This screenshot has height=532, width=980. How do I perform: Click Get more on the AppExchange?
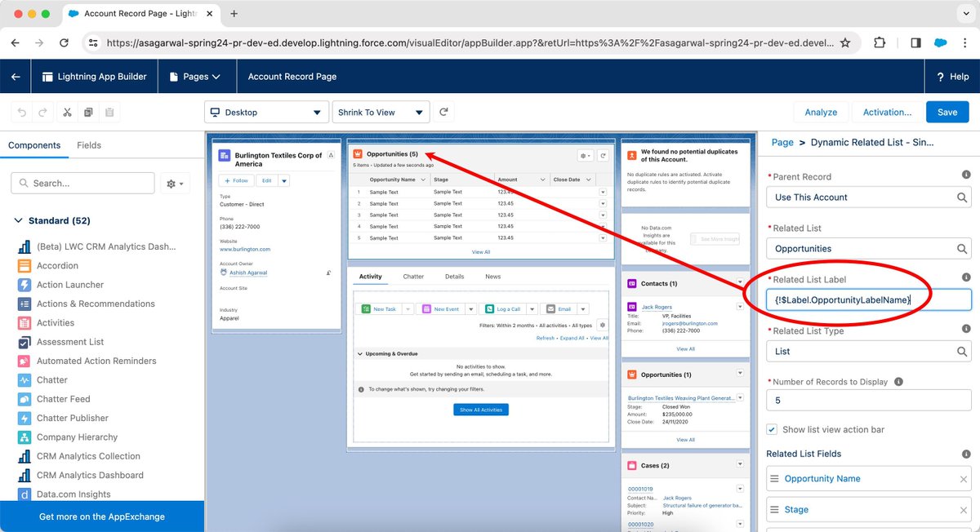102,516
